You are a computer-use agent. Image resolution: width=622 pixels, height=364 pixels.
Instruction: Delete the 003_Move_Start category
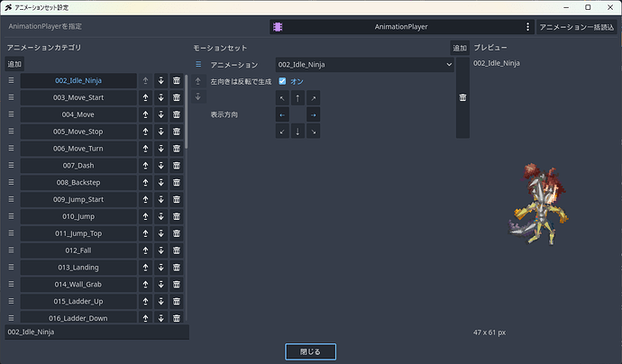(177, 97)
